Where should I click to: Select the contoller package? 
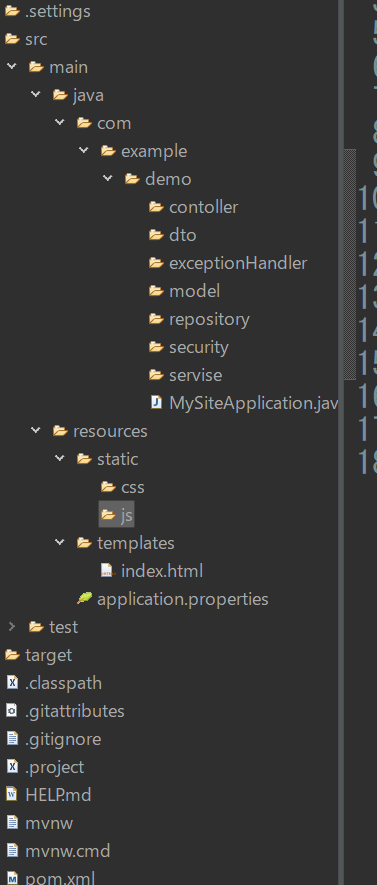point(204,207)
